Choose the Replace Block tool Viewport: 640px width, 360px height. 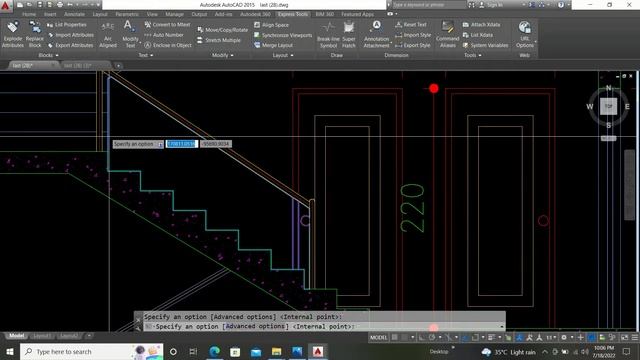(x=35, y=35)
